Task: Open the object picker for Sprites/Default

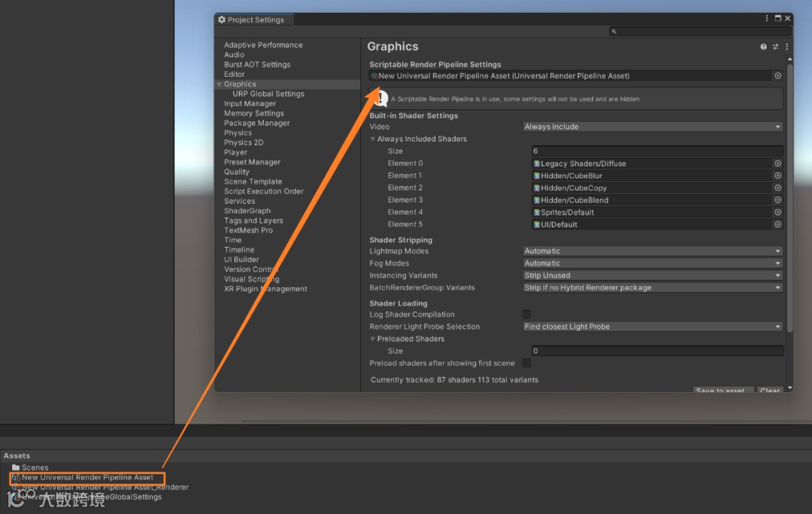Action: pos(778,212)
